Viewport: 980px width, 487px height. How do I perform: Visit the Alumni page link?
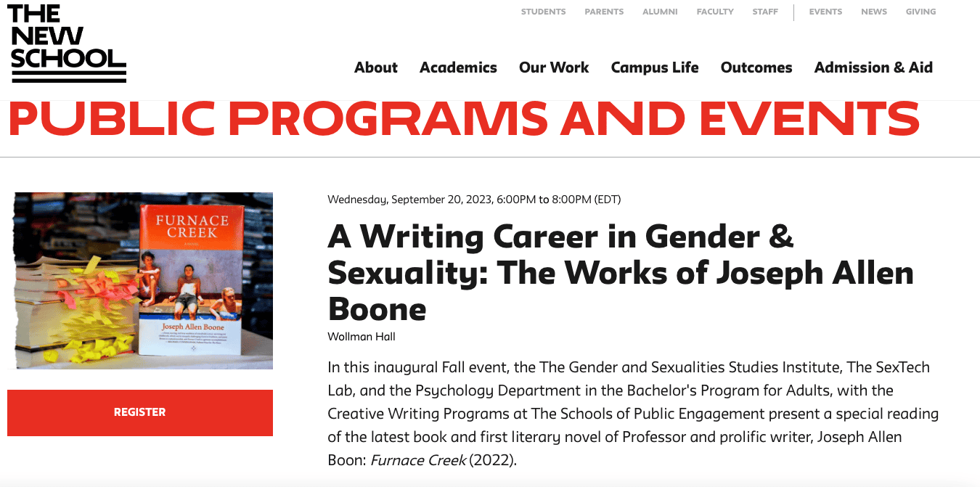coord(660,12)
